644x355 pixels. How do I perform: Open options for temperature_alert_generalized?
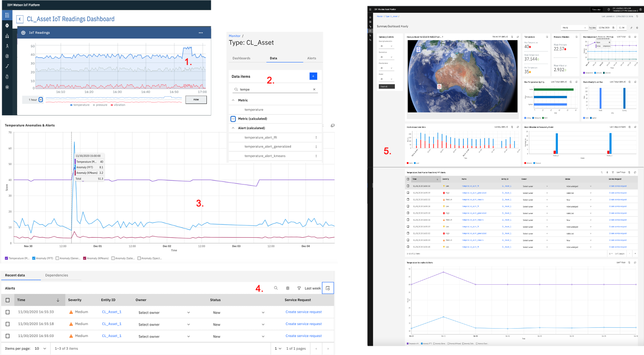[316, 146]
